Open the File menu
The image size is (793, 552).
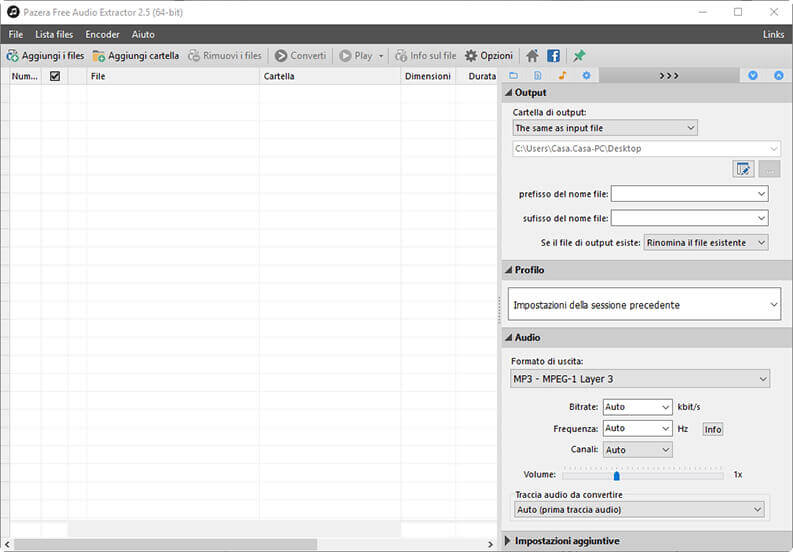(x=16, y=34)
